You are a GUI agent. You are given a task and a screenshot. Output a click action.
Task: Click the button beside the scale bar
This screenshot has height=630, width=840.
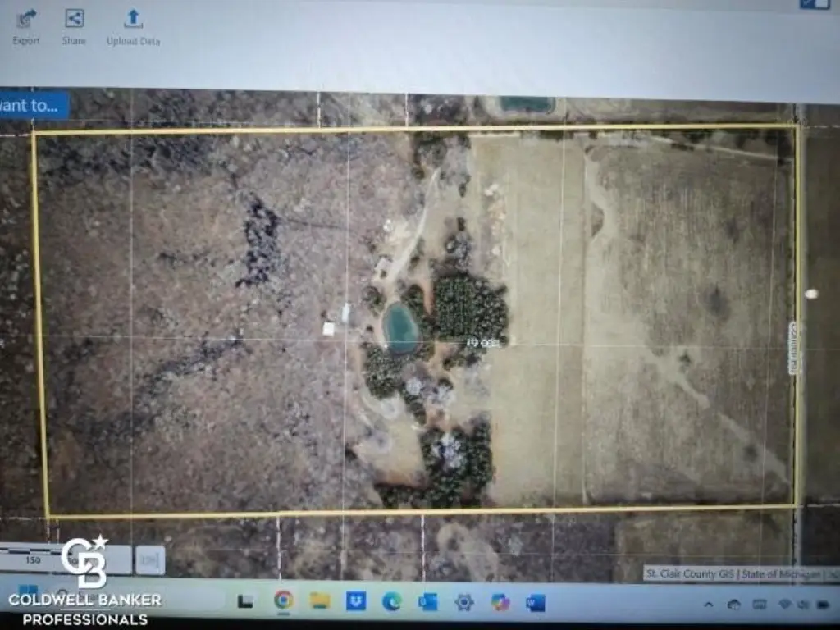pyautogui.click(x=150, y=560)
